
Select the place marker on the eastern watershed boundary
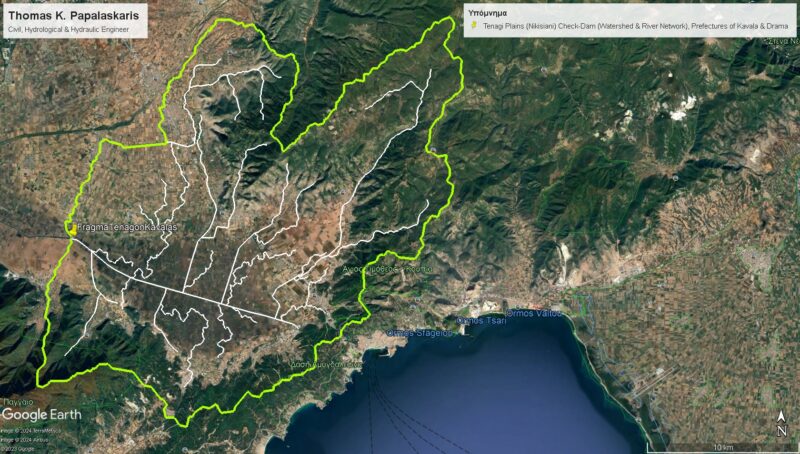tap(433, 149)
